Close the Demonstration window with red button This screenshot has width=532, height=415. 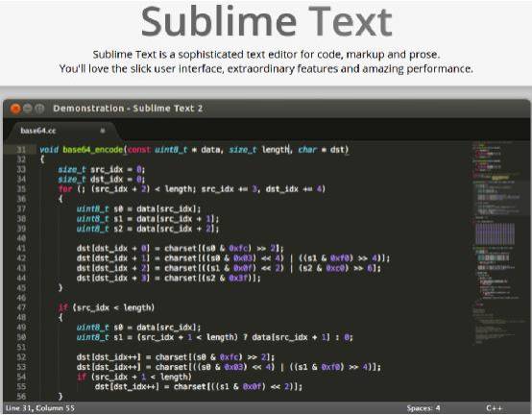(x=15, y=109)
